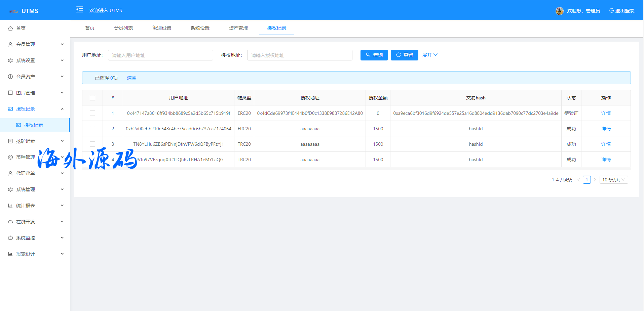Check the checkbox for row 1
The width and height of the screenshot is (644, 311).
[92, 113]
